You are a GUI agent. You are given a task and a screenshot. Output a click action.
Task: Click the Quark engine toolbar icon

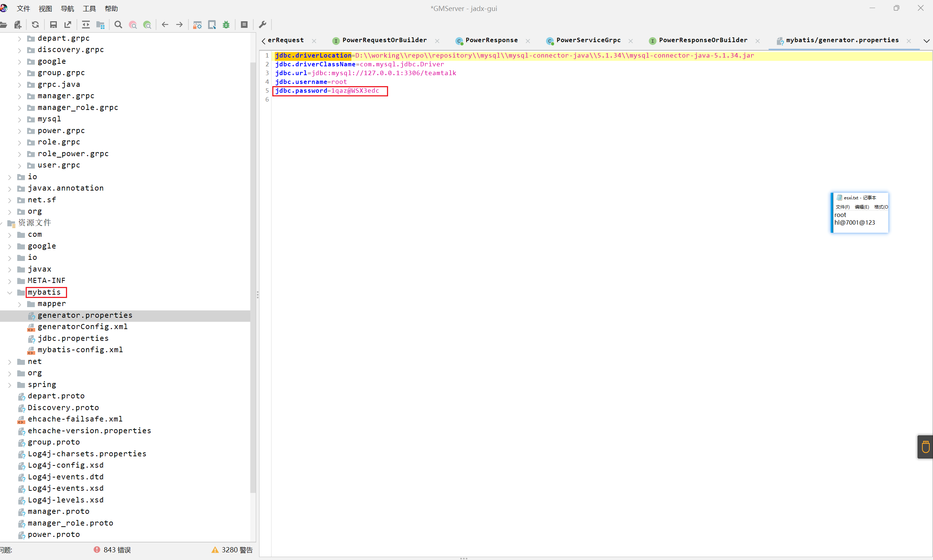coord(212,25)
